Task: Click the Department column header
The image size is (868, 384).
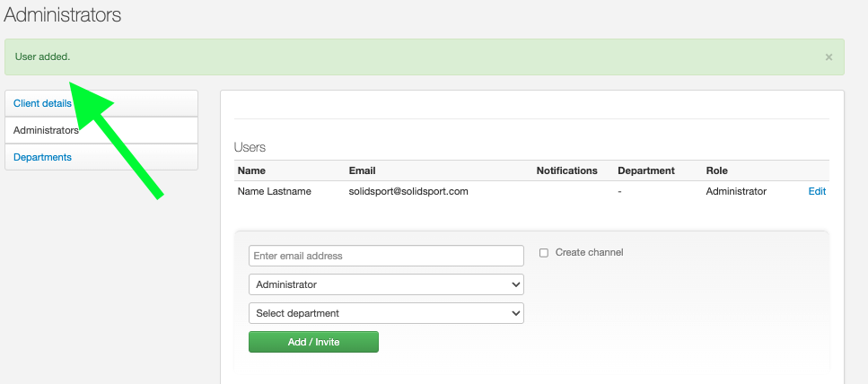Action: [x=645, y=170]
